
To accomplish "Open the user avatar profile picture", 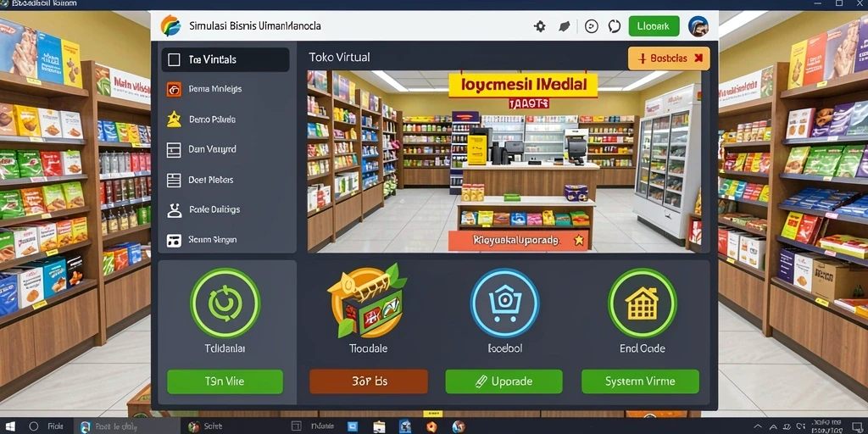I will [698, 26].
